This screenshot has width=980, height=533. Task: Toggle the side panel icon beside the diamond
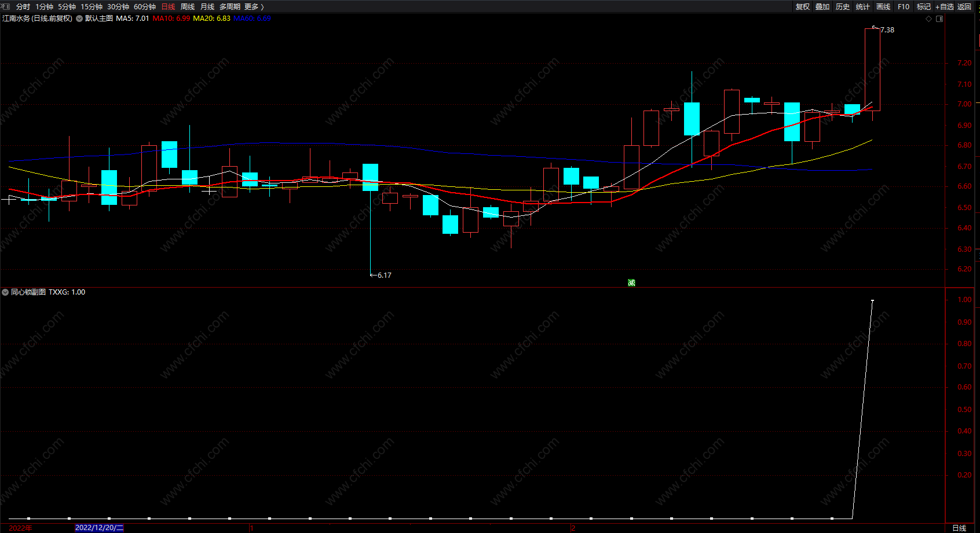click(939, 19)
